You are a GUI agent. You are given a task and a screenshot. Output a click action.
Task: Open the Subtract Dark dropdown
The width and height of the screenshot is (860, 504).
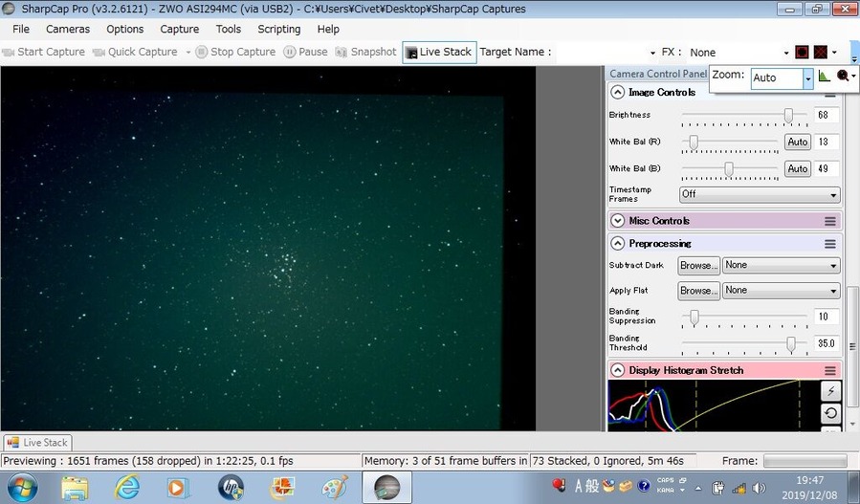pyautogui.click(x=781, y=266)
